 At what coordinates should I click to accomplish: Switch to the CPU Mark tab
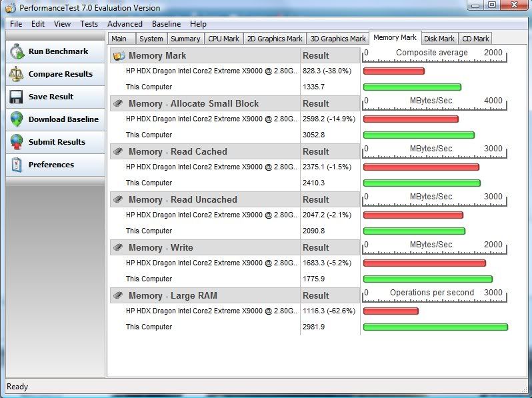tap(223, 39)
